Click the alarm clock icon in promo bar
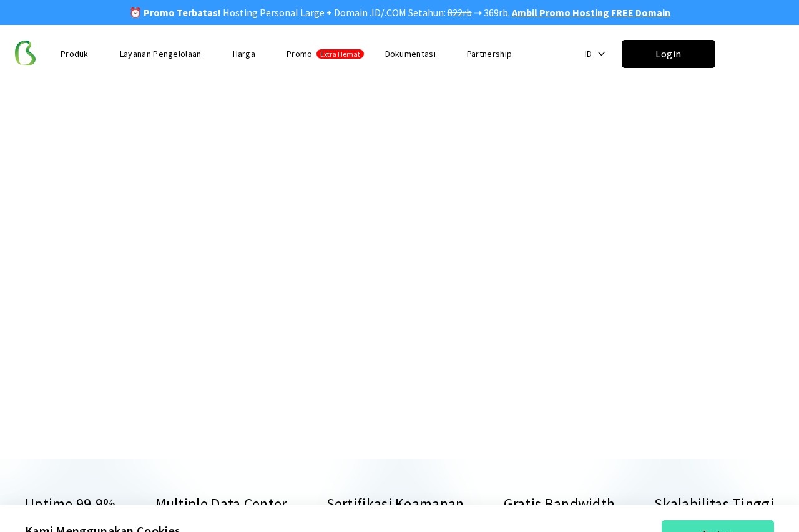Image resolution: width=799 pixels, height=532 pixels. (x=135, y=12)
